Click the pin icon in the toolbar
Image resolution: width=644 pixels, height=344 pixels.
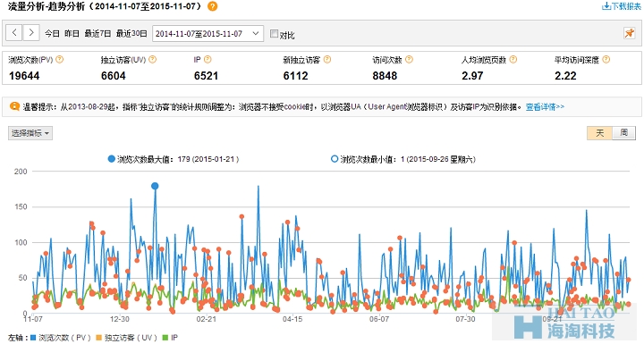point(629,33)
